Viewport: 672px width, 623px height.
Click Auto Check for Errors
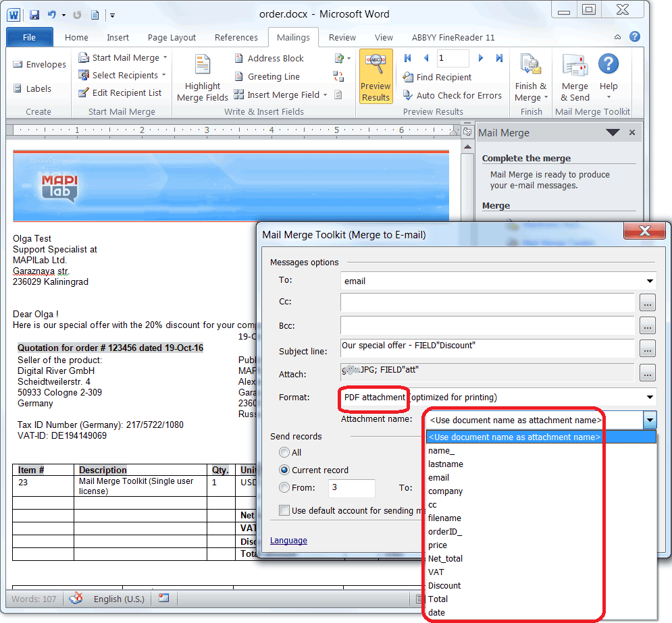tap(452, 95)
